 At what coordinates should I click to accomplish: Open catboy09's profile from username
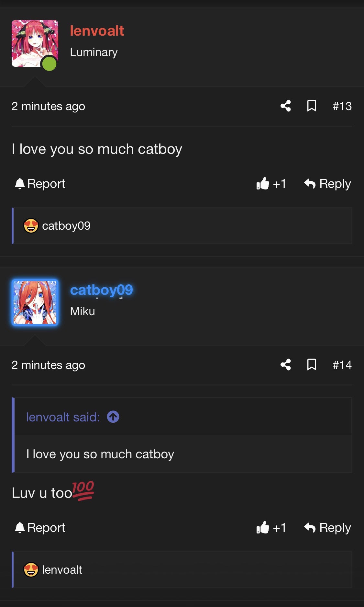tap(102, 290)
